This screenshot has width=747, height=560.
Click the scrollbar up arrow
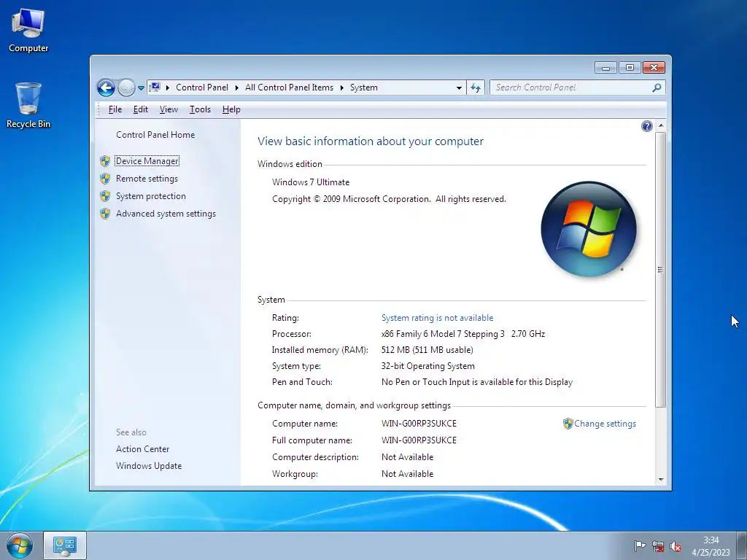[x=660, y=125]
